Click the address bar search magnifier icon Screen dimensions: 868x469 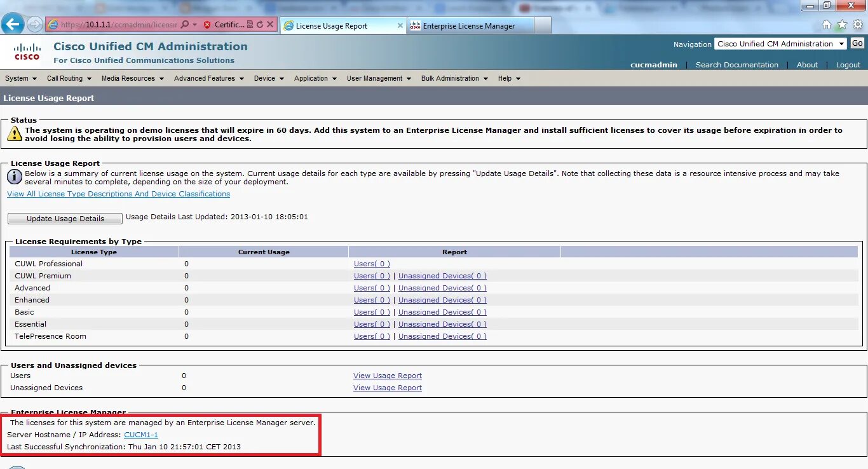click(x=185, y=25)
